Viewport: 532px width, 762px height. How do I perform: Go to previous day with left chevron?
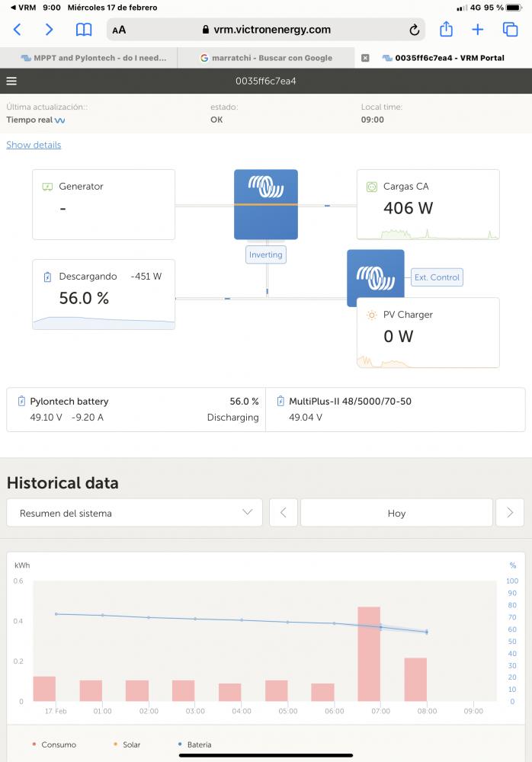pyautogui.click(x=284, y=513)
